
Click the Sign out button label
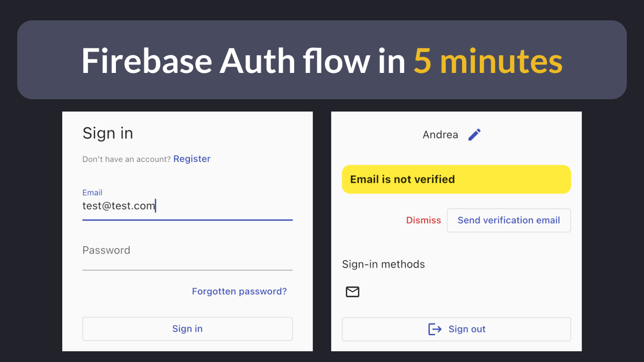[467, 329]
